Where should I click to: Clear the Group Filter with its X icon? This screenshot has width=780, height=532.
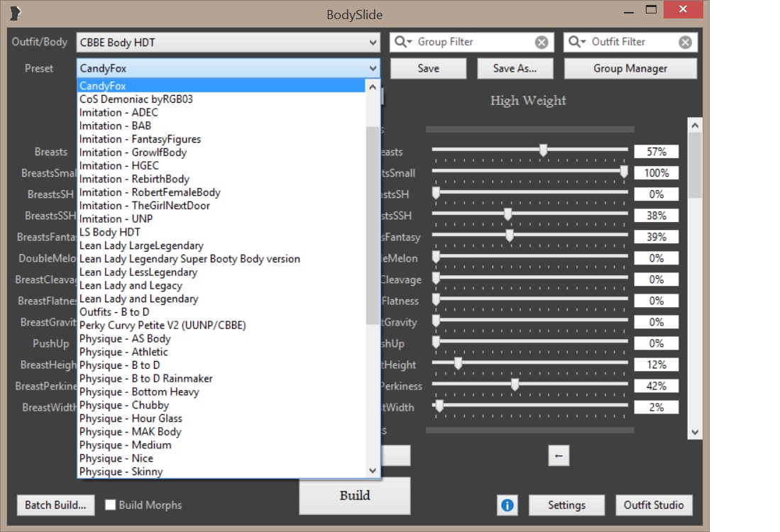[x=542, y=43]
